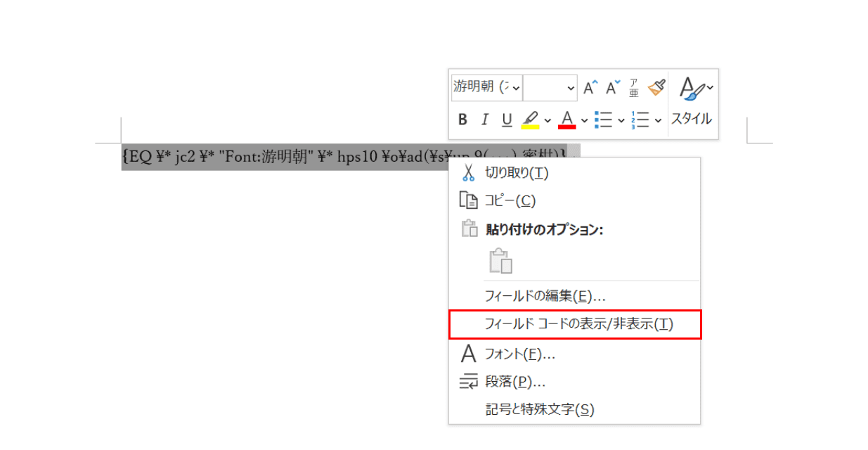Select the Format Painter brush
The width and height of the screenshot is (868, 450).
[x=656, y=87]
